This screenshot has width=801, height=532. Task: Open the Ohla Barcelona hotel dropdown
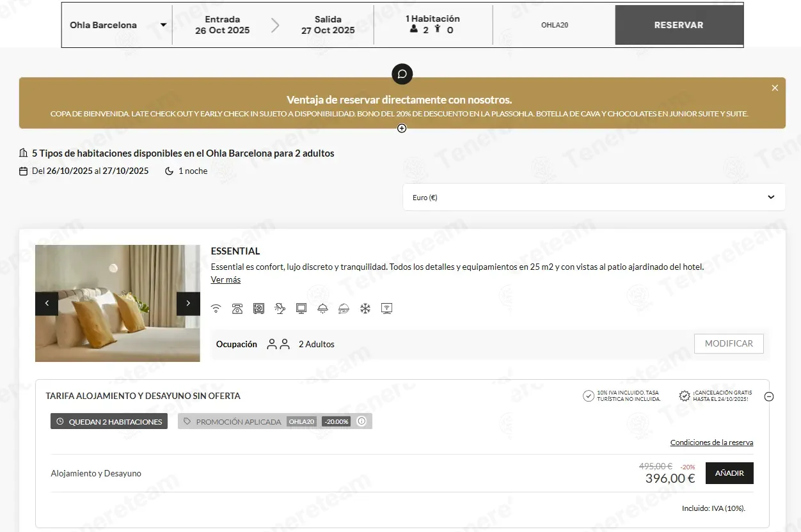[118, 25]
